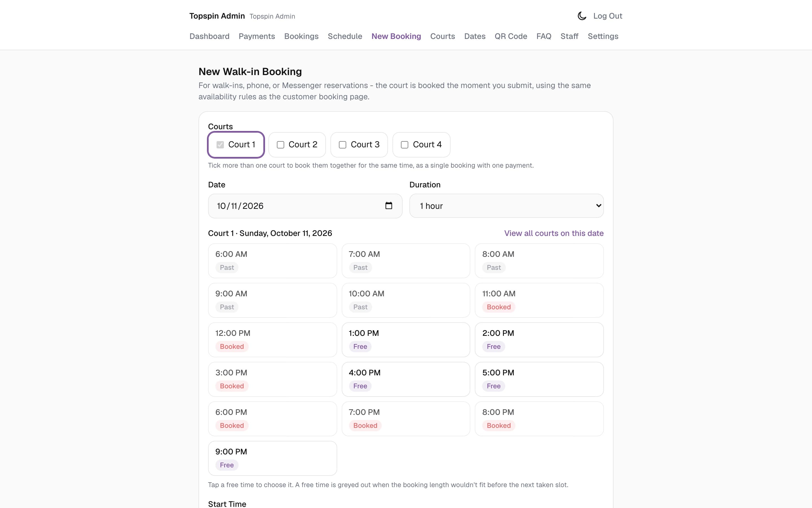
Task: Open the FAQ tab
Action: tap(544, 36)
